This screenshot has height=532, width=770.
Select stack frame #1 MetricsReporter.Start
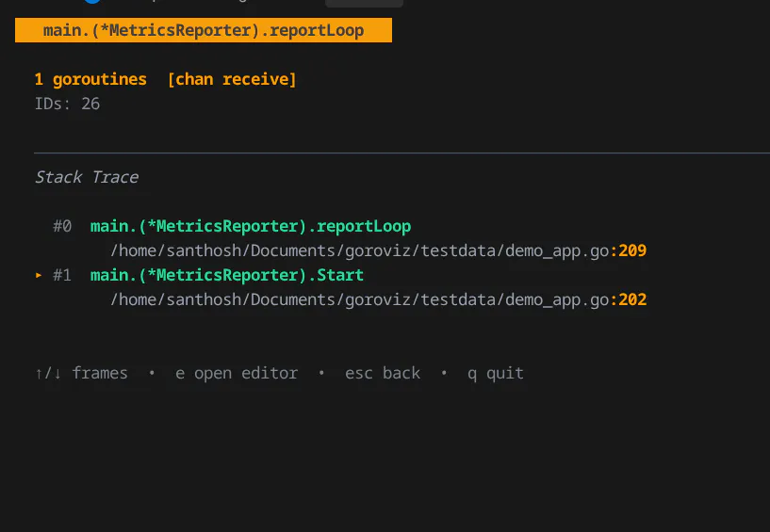coord(227,275)
